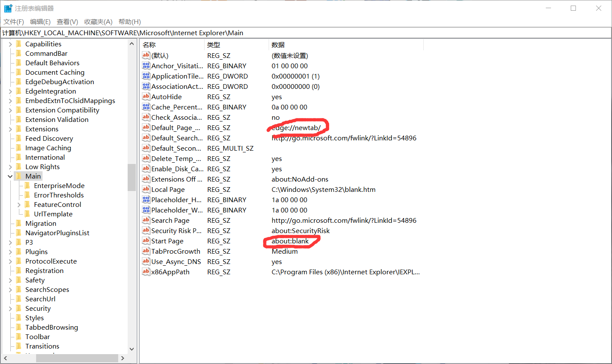Viewport: 612px width, 364px height.
Task: Select the Use_Async_DNS value icon
Action: 146,261
